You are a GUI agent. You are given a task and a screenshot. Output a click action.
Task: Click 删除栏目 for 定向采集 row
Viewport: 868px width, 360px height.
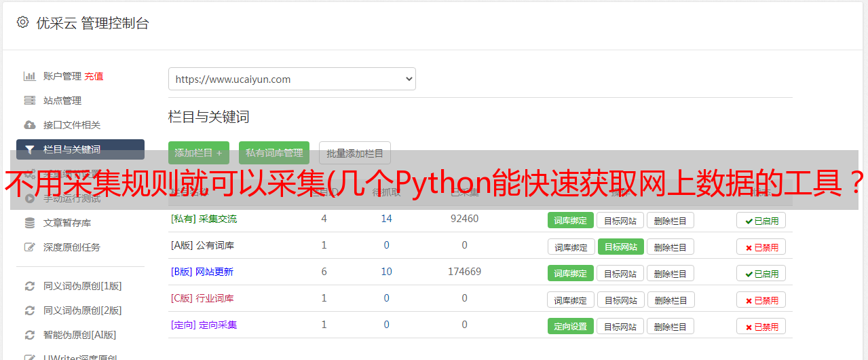(671, 326)
